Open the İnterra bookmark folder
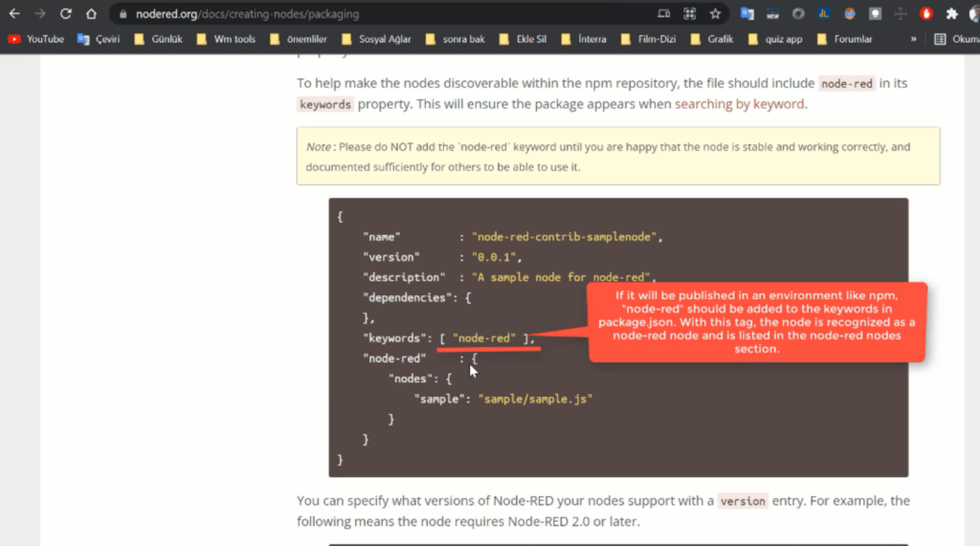The width and height of the screenshot is (980, 546). (584, 39)
